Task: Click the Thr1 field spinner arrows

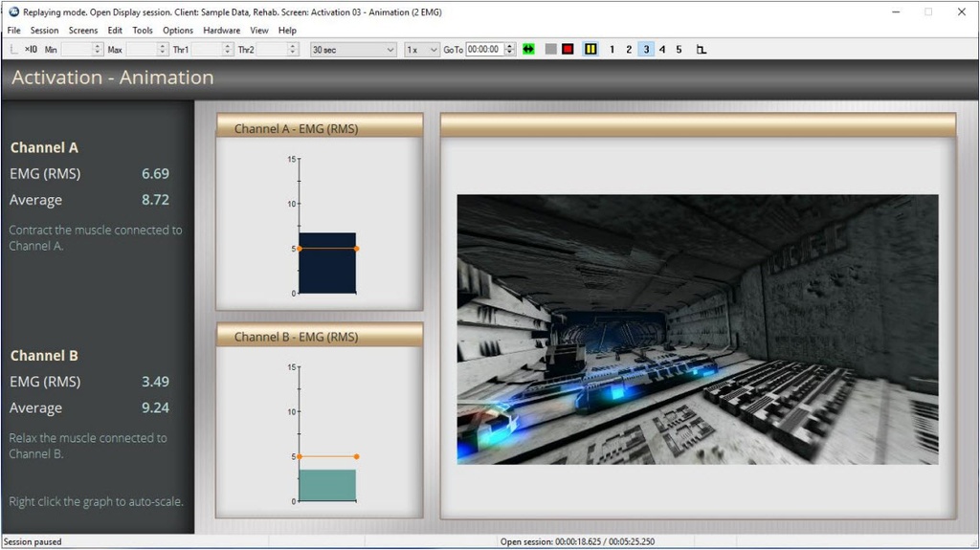Action: 228,50
